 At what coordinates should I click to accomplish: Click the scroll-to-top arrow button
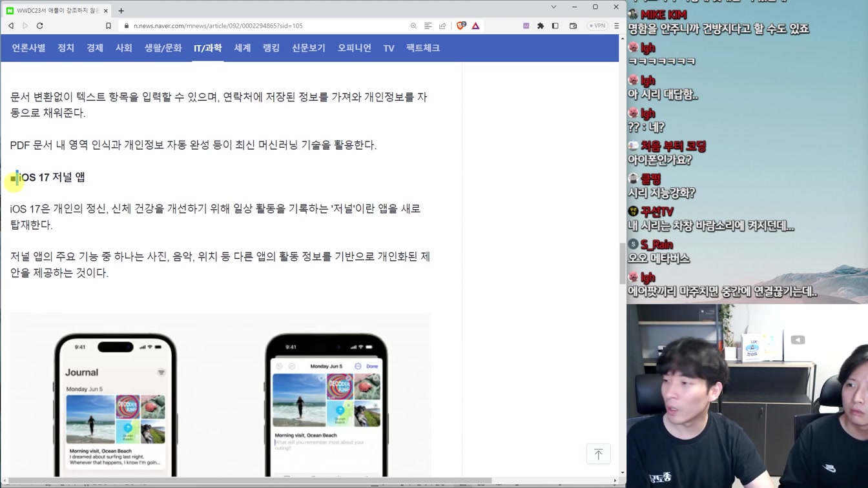[598, 454]
